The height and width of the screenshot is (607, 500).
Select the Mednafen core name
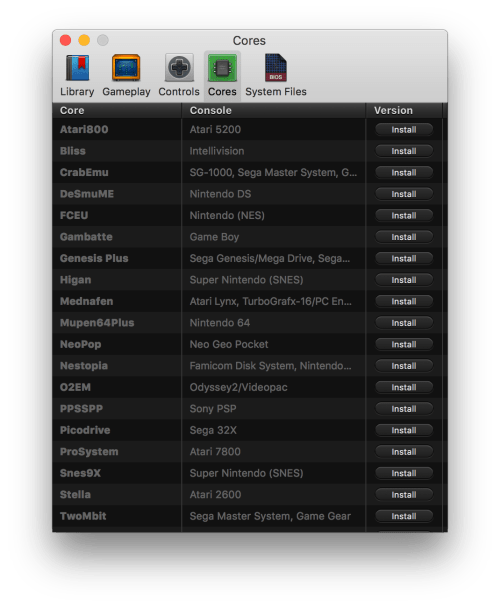click(86, 302)
